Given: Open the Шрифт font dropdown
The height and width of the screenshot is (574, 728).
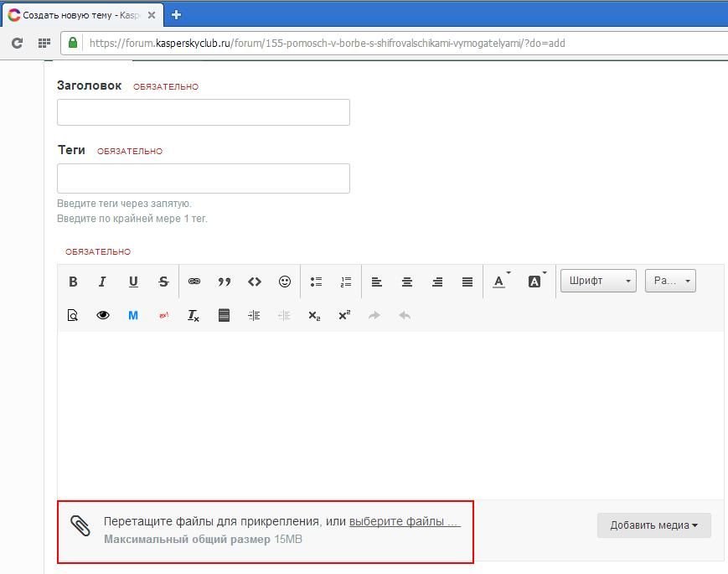Looking at the screenshot, I should click(x=597, y=281).
